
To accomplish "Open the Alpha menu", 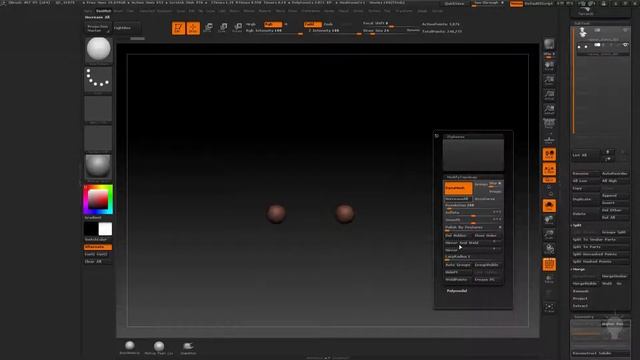I will 89,11.
